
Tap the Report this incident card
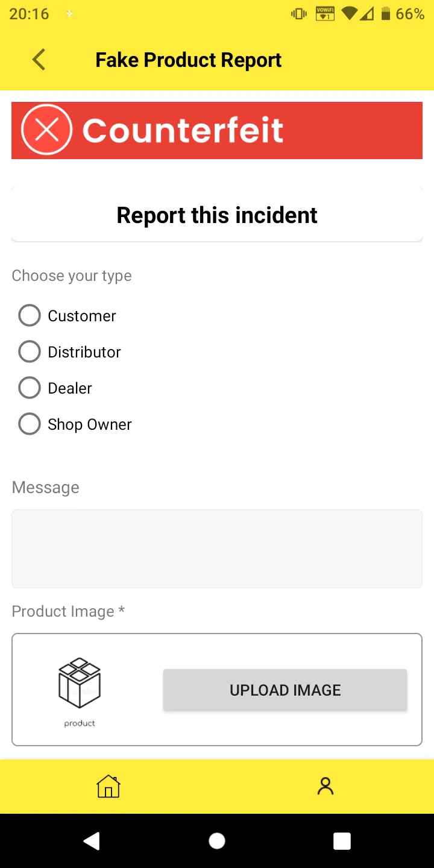pyautogui.click(x=217, y=215)
